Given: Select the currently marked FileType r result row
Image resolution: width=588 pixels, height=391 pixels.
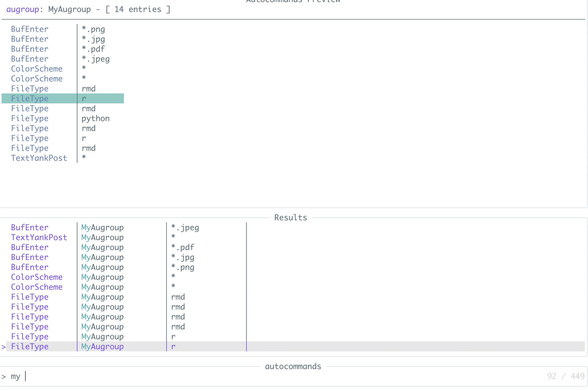Looking at the screenshot, I should [x=105, y=346].
